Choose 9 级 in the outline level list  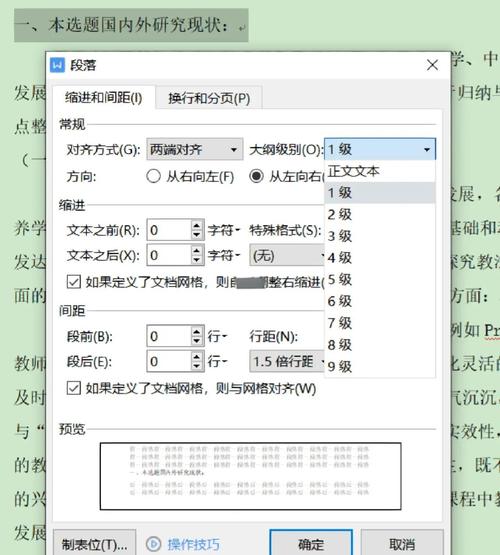[380, 366]
